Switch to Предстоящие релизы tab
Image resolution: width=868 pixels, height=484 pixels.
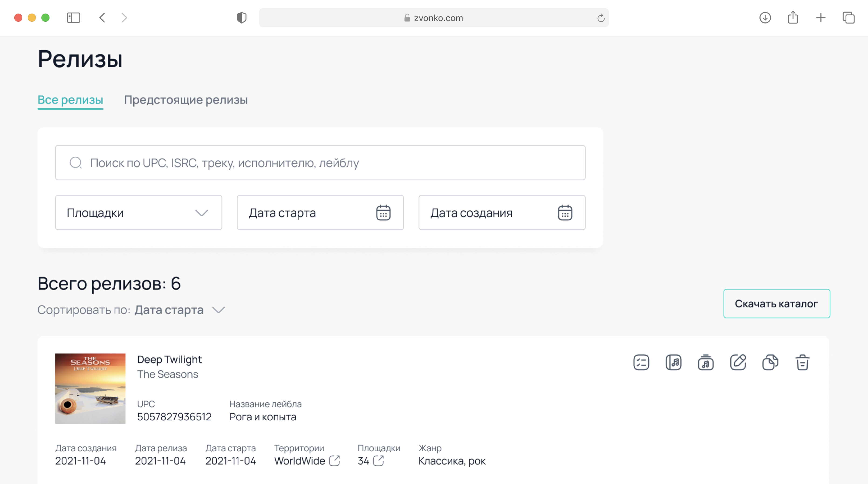[x=186, y=100]
